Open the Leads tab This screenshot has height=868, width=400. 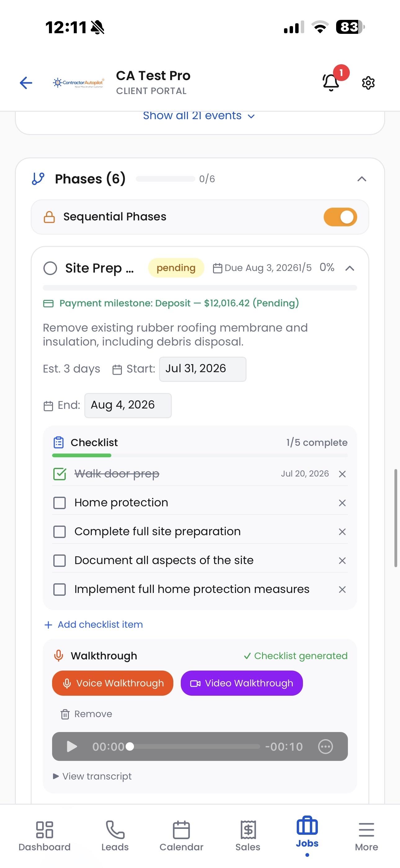(x=115, y=836)
